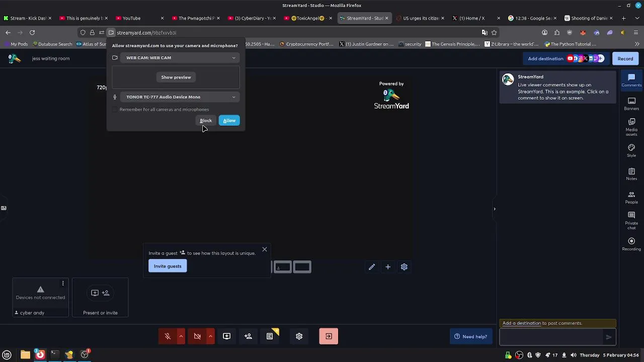Open the TONOR TC-777 microphone dropdown
644x362 pixels.
pyautogui.click(x=180, y=97)
